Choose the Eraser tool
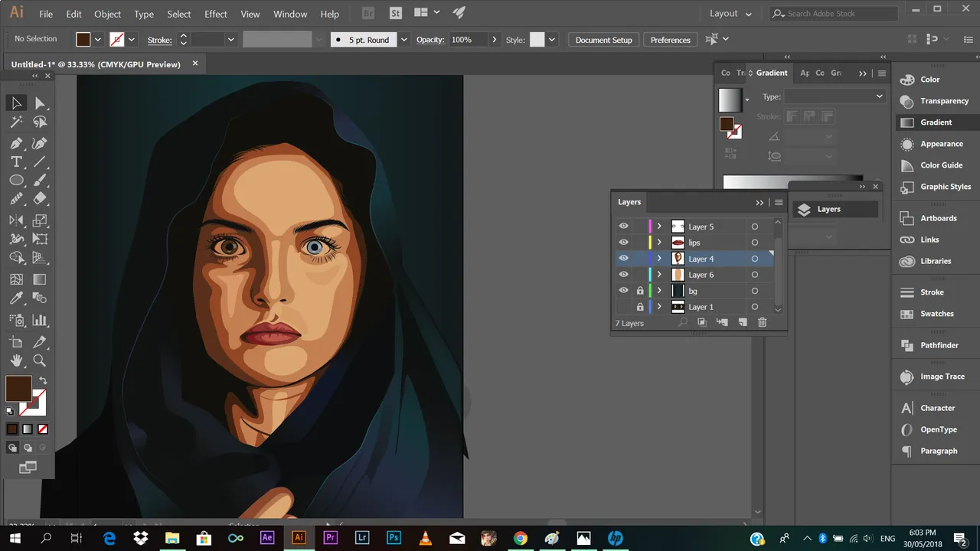 tap(40, 199)
